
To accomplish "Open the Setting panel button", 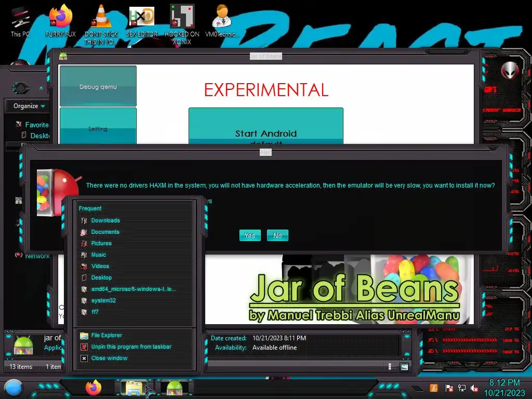I will [x=98, y=126].
